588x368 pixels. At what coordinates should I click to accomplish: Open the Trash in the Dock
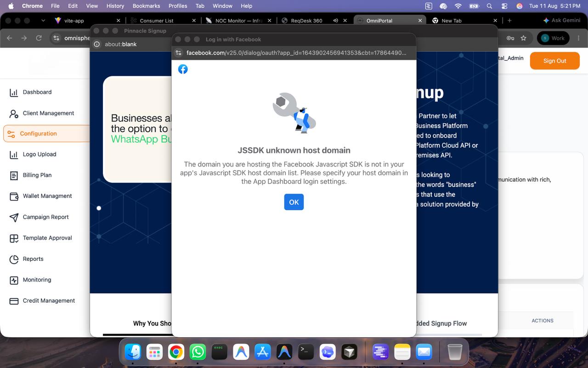455,352
